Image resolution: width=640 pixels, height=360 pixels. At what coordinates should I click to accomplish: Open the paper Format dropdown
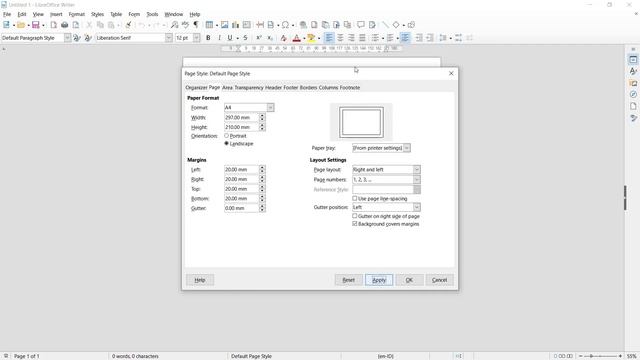270,107
